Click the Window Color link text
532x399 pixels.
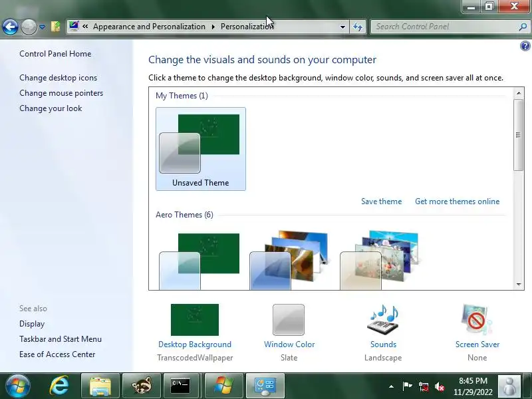click(289, 344)
